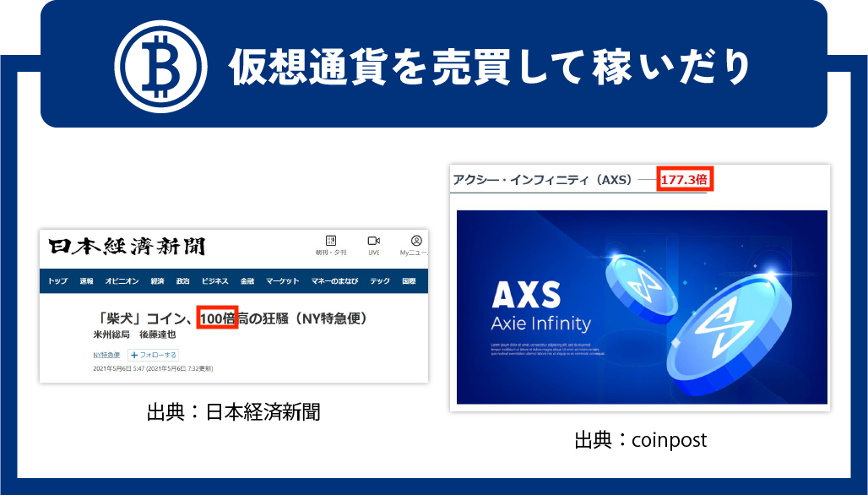Open the 朝刊・夕刊 newspaper icon
The height and width of the screenshot is (495, 868).
point(331,241)
